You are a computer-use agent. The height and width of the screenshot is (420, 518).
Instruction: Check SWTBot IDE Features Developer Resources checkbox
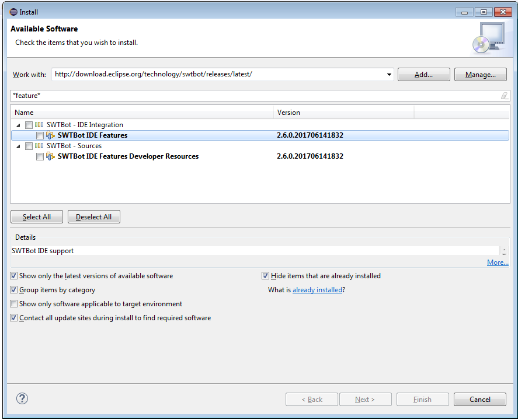click(x=40, y=157)
